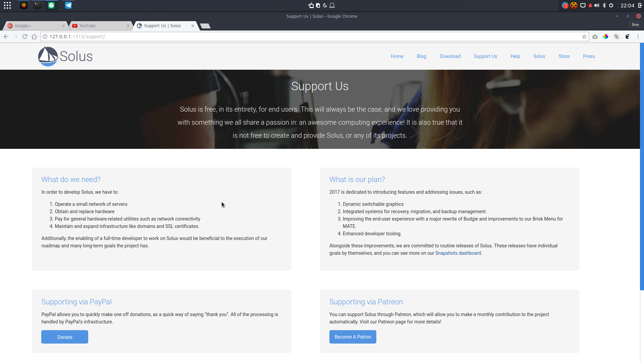This screenshot has width=644, height=362.
Task: Click the orange X tray icon
Action: coord(574,5)
